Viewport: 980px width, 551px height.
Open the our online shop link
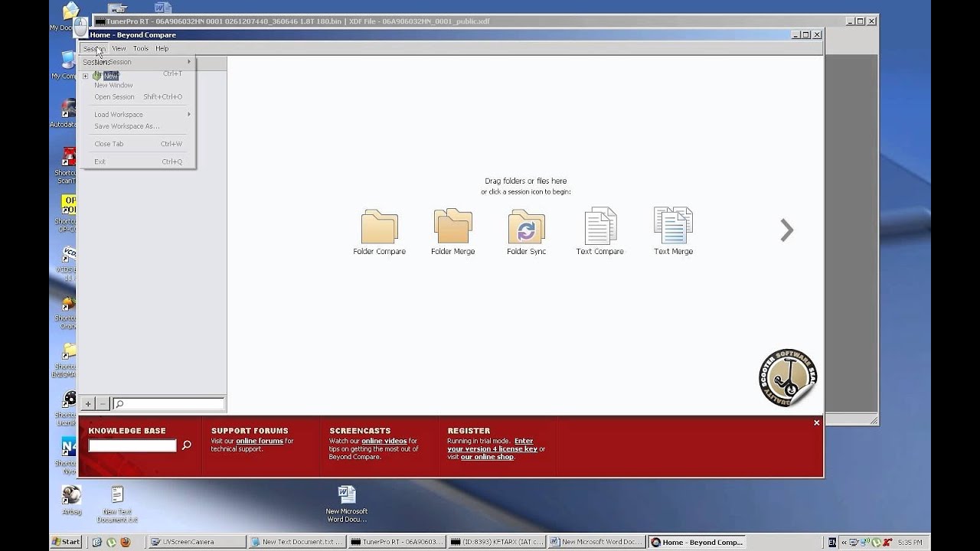click(487, 457)
